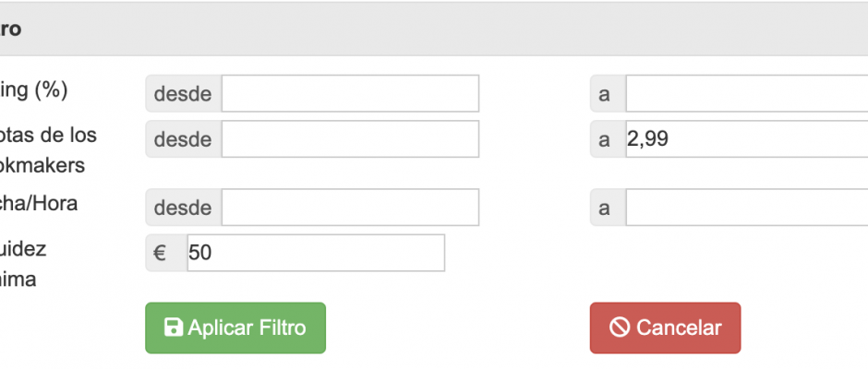Image resolution: width=868 pixels, height=369 pixels.
Task: Focus the Rating (%) 'desde' input field
Action: pyautogui.click(x=350, y=93)
